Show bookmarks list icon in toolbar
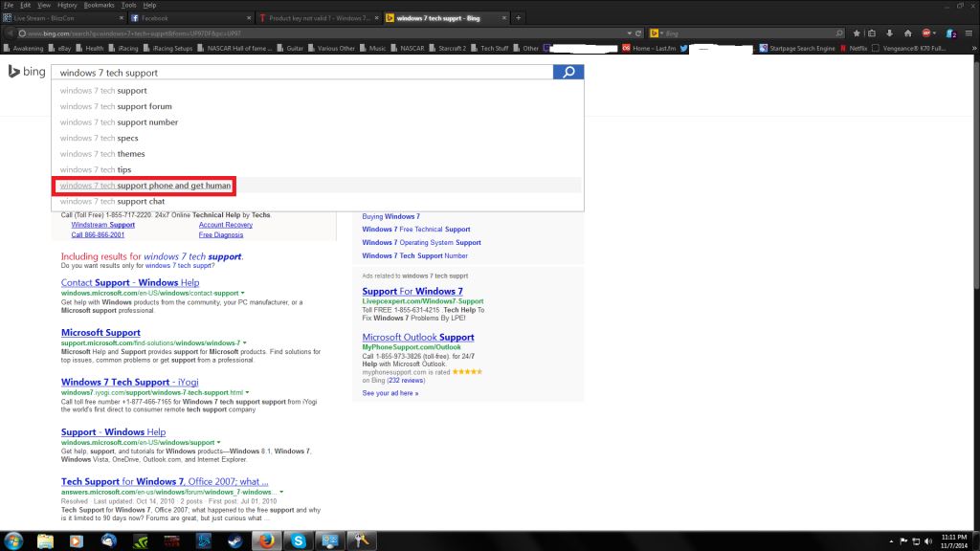The height and width of the screenshot is (551, 980). point(872,33)
